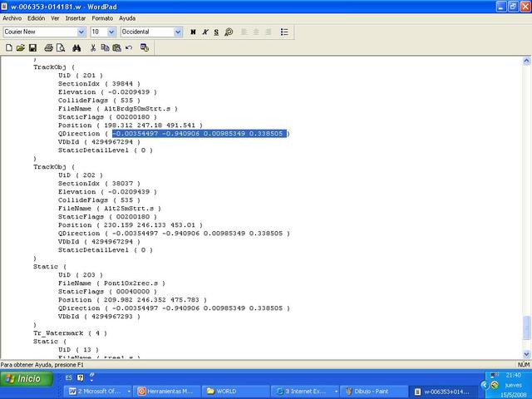Open the Occidental script dropdown
Screen dimensions: 532x399
click(x=178, y=32)
